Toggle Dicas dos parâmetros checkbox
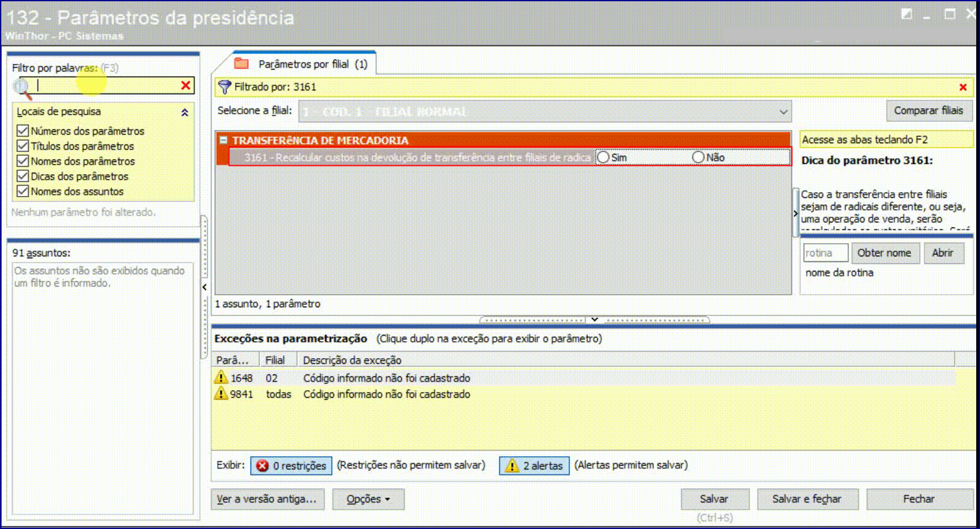The image size is (980, 529). (x=23, y=176)
